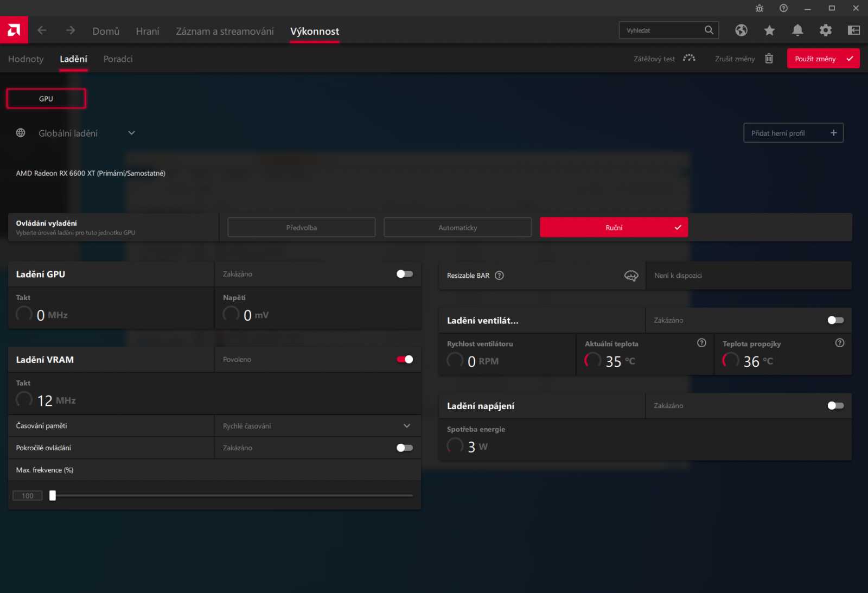Go forward with the right arrow icon
This screenshot has width=868, height=593.
tap(71, 30)
